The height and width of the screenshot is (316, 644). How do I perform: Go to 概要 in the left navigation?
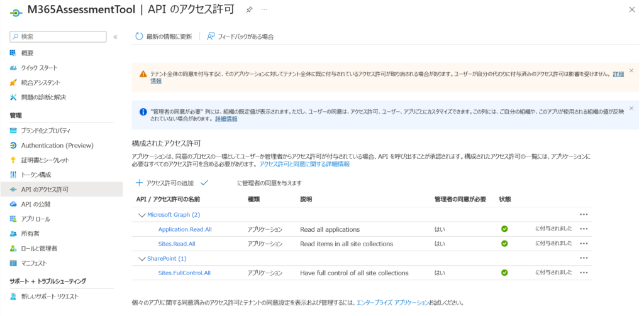click(x=27, y=53)
